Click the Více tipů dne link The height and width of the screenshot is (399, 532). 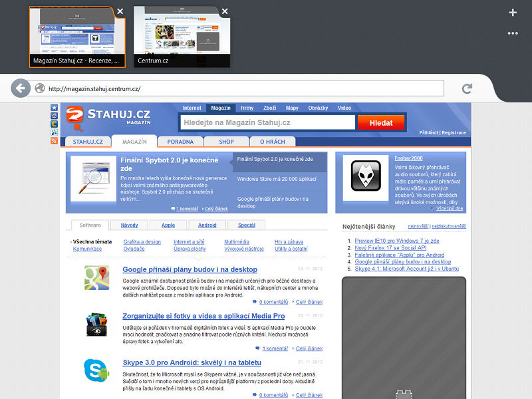tap(450, 208)
